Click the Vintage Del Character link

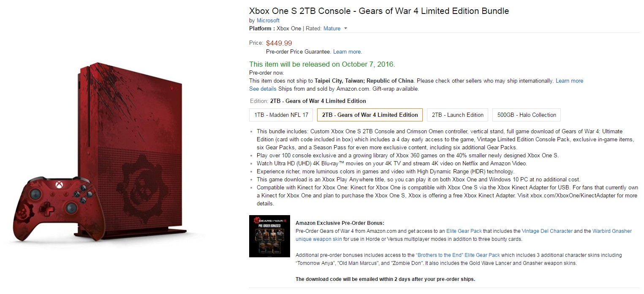pyautogui.click(x=547, y=231)
